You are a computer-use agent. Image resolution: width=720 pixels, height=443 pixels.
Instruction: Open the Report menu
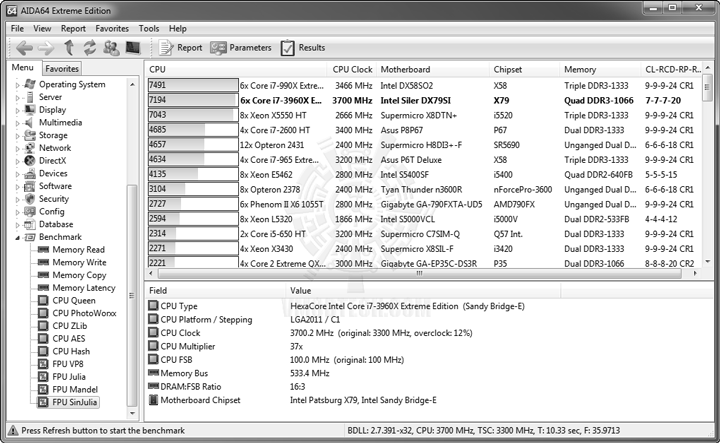point(73,28)
